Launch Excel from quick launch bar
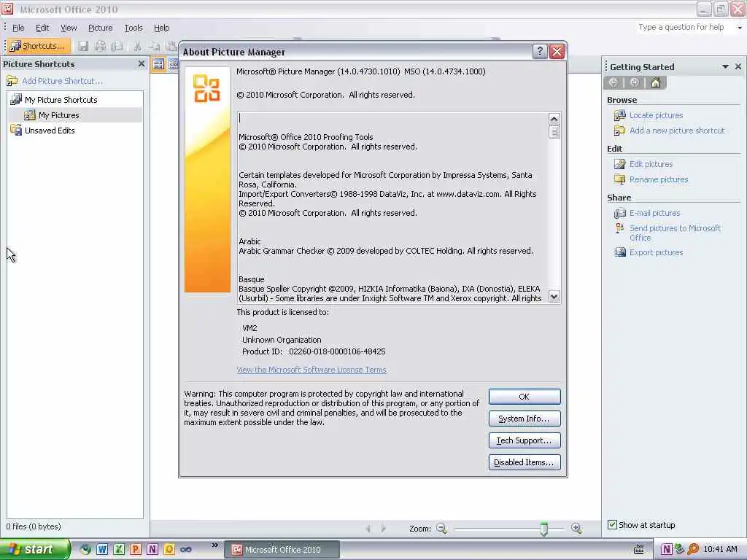The width and height of the screenshot is (747, 560). (119, 550)
